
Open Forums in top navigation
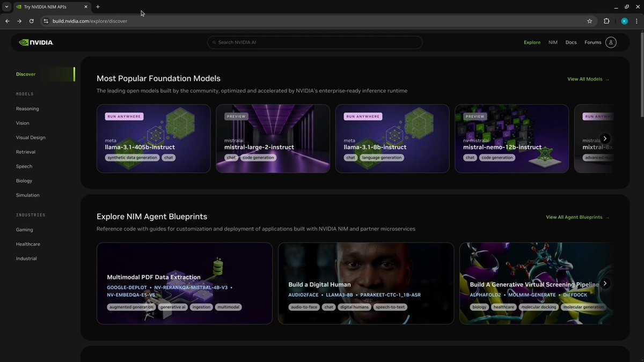tap(593, 42)
